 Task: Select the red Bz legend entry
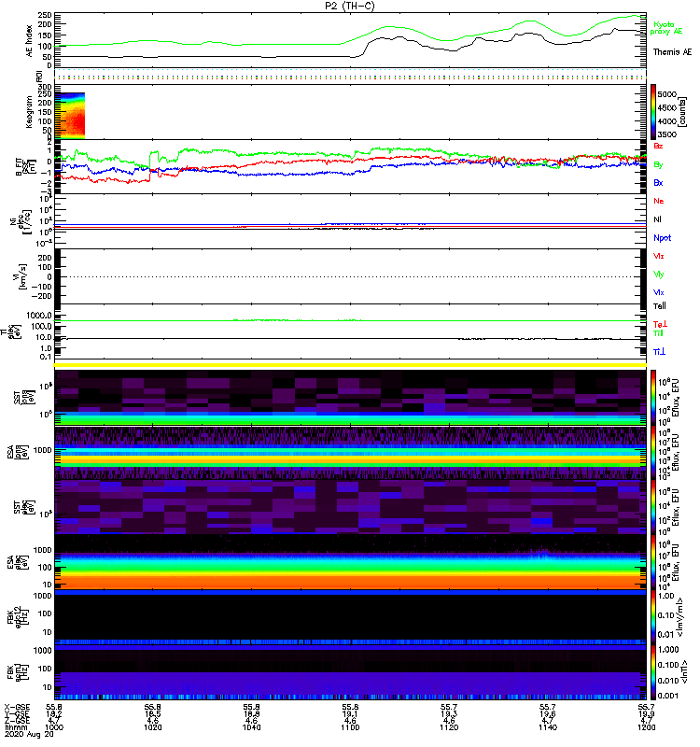click(659, 146)
